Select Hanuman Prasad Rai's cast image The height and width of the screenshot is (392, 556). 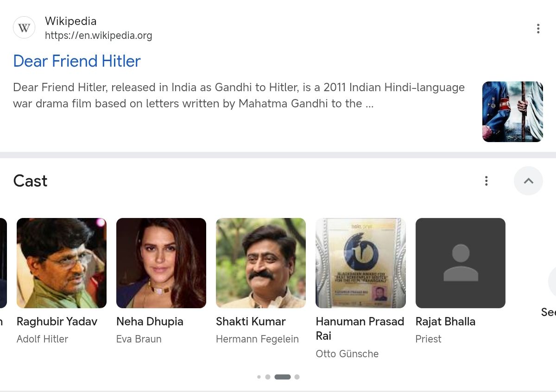pyautogui.click(x=360, y=263)
